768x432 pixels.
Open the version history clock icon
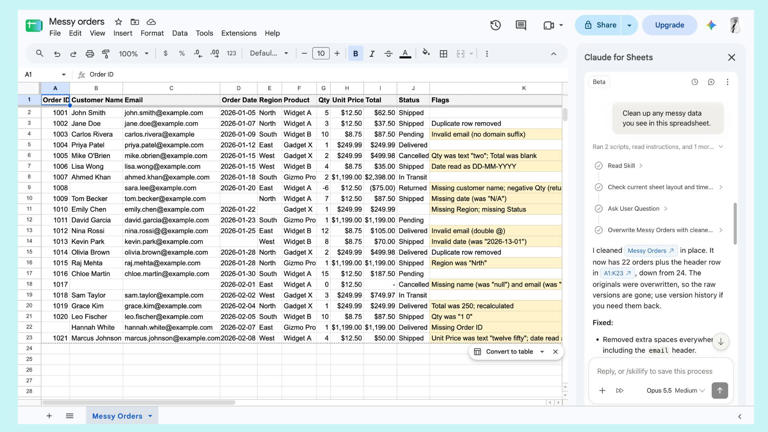tap(495, 25)
